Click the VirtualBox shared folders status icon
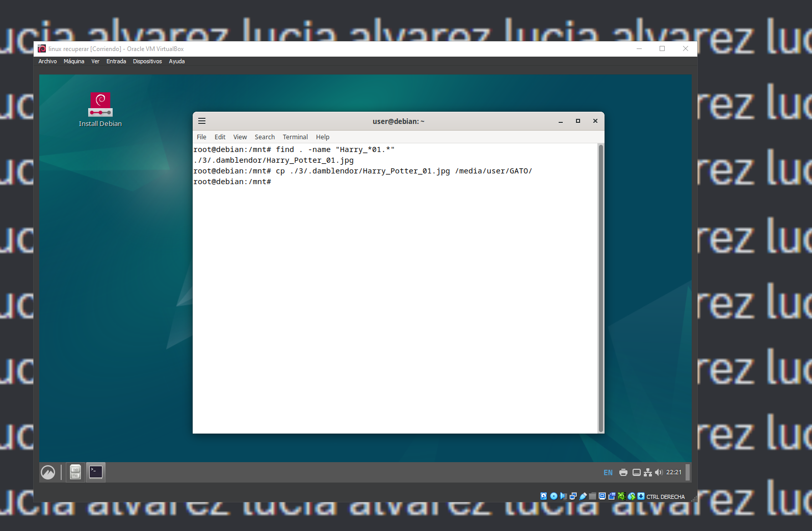Viewport: 812px width, 531px height. 592,496
